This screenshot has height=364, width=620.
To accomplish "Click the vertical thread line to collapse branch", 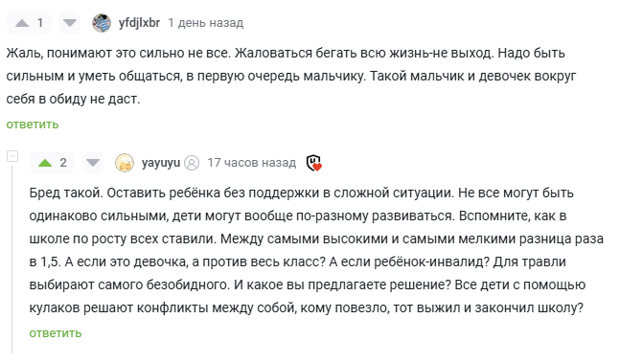I will coord(12,259).
